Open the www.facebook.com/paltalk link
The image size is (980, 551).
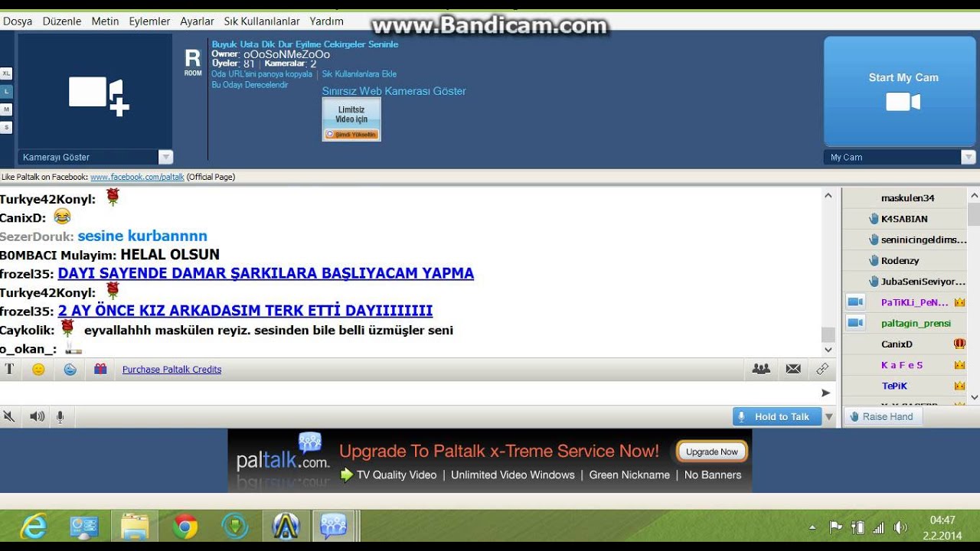pyautogui.click(x=137, y=177)
